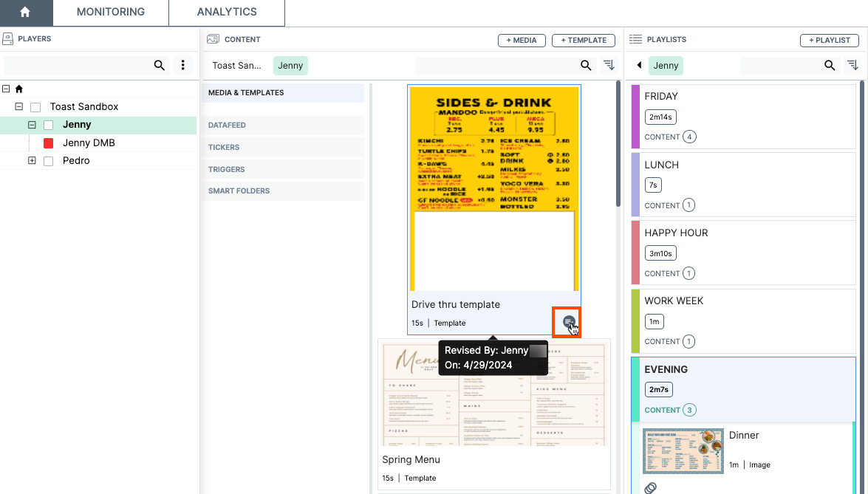This screenshot has width=868, height=494.
Task: Click the revision info icon on Drive thru template
Action: [568, 322]
